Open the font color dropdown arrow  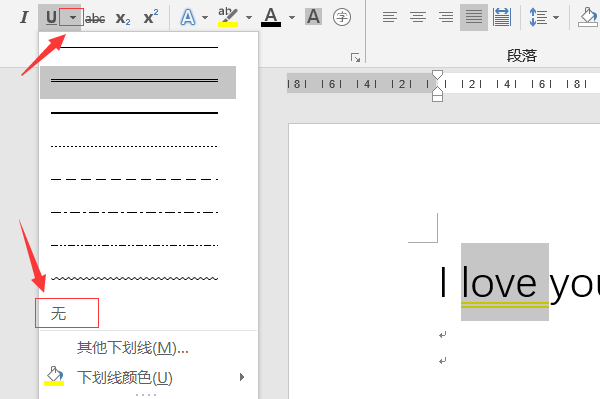(x=292, y=17)
